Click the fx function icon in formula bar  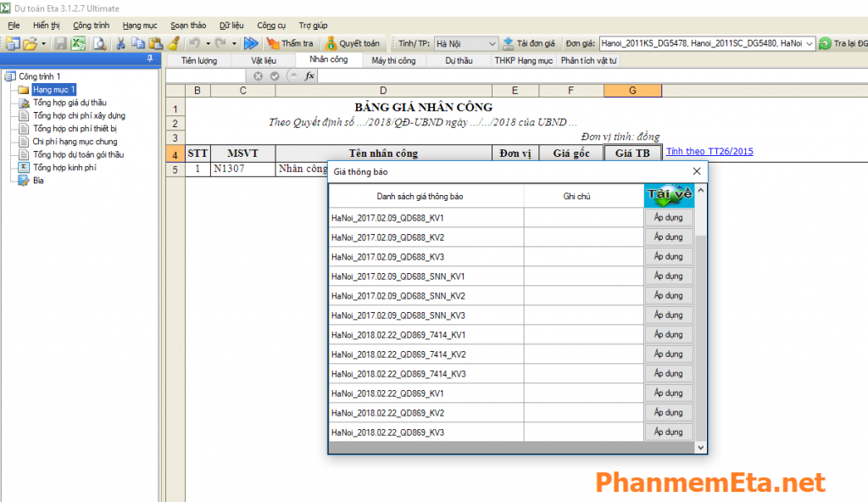click(x=309, y=75)
